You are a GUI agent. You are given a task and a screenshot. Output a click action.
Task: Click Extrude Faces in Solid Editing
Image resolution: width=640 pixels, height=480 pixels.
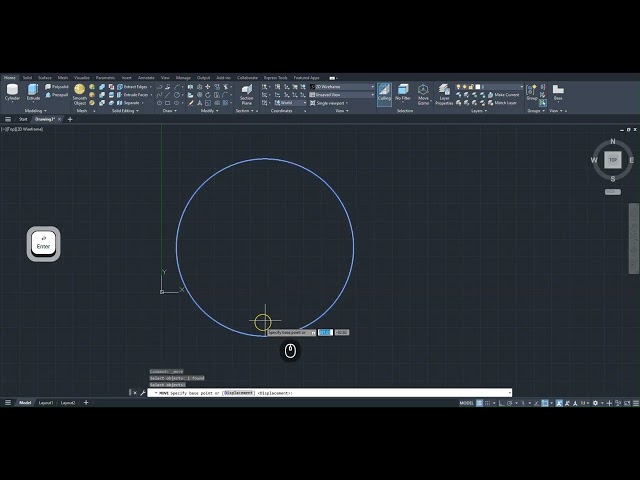click(x=132, y=95)
